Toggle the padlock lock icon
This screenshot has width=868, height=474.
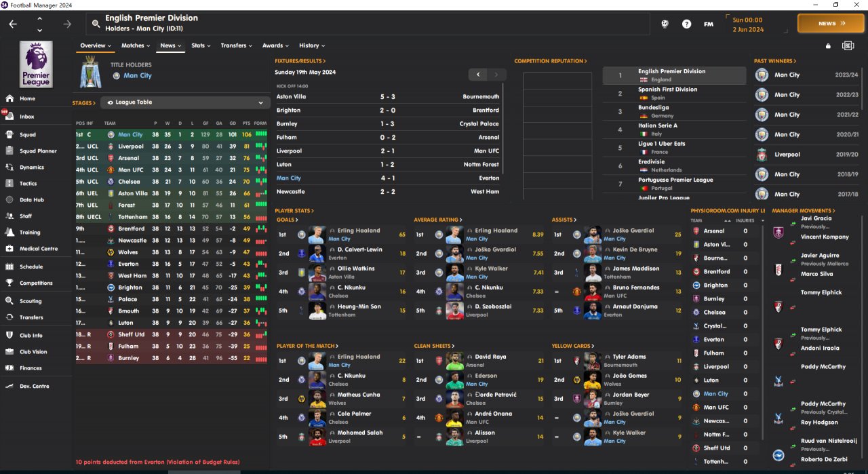click(828, 46)
